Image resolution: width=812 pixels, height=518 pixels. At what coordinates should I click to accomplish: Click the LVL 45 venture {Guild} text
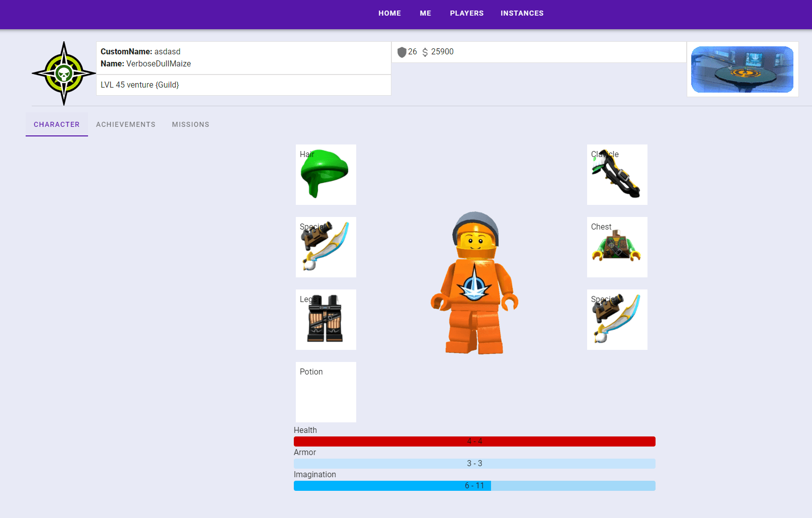(x=140, y=85)
